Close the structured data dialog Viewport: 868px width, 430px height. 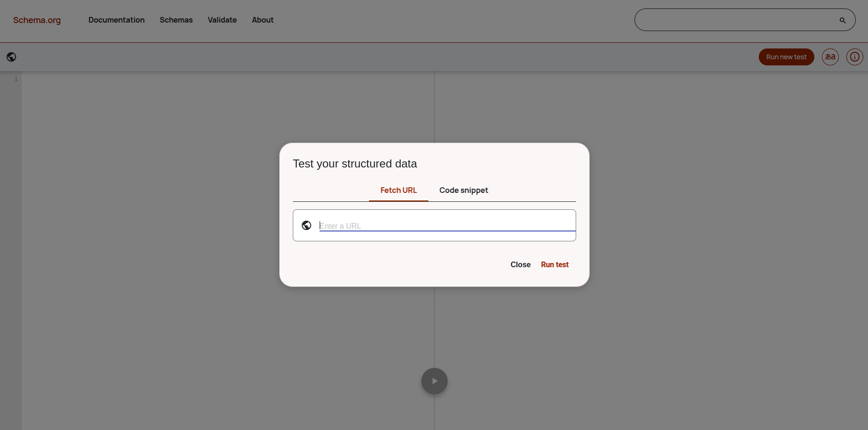520,264
